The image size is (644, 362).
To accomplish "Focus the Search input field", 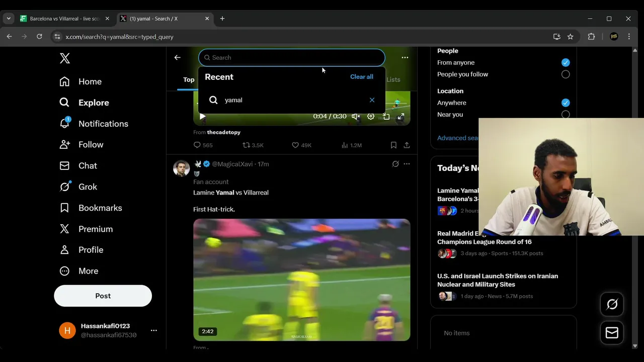I will pos(292,57).
